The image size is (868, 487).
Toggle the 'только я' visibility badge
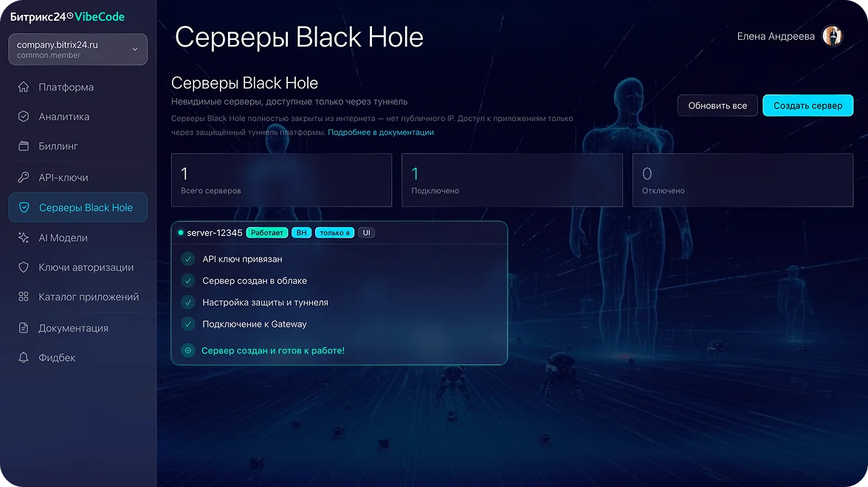(x=334, y=232)
